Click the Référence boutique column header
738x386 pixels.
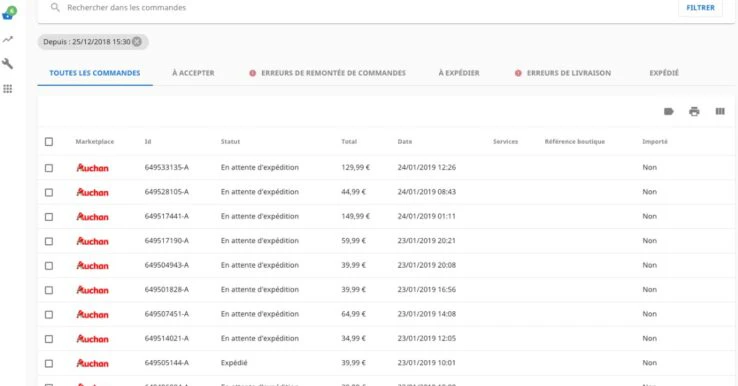pos(575,142)
